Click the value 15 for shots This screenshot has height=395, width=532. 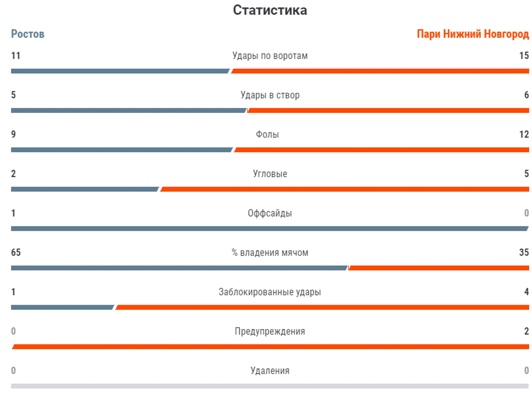[x=524, y=56]
